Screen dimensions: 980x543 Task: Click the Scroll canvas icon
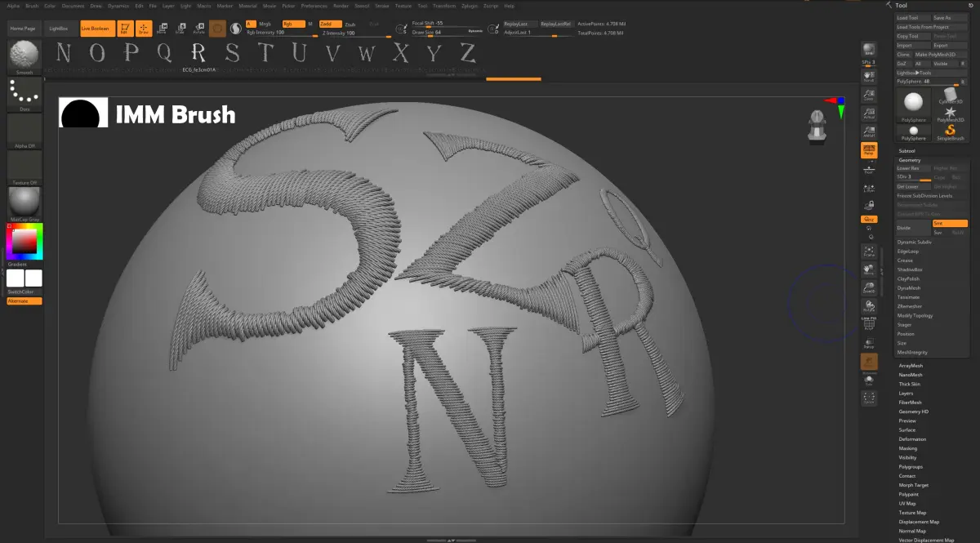tap(869, 76)
